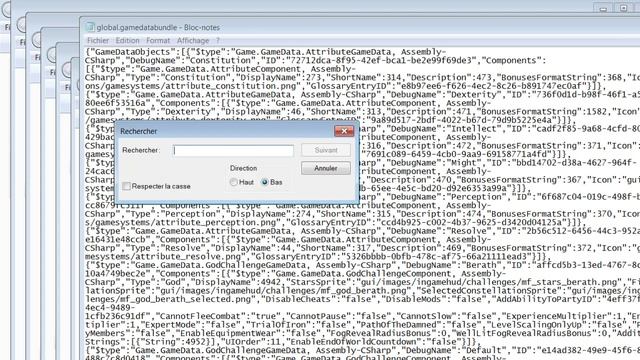Close the Rechercher dialog
This screenshot has width=640, height=360.
(344, 131)
